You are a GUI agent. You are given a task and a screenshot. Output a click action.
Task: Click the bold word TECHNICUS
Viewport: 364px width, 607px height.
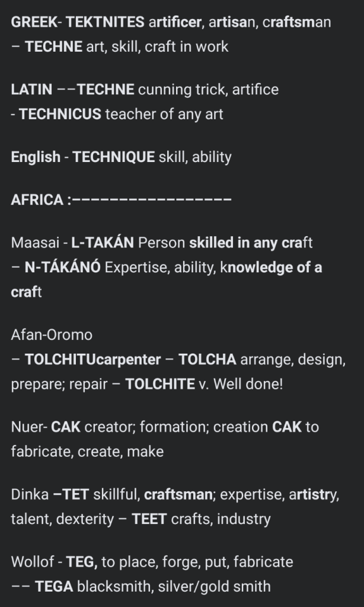60,114
